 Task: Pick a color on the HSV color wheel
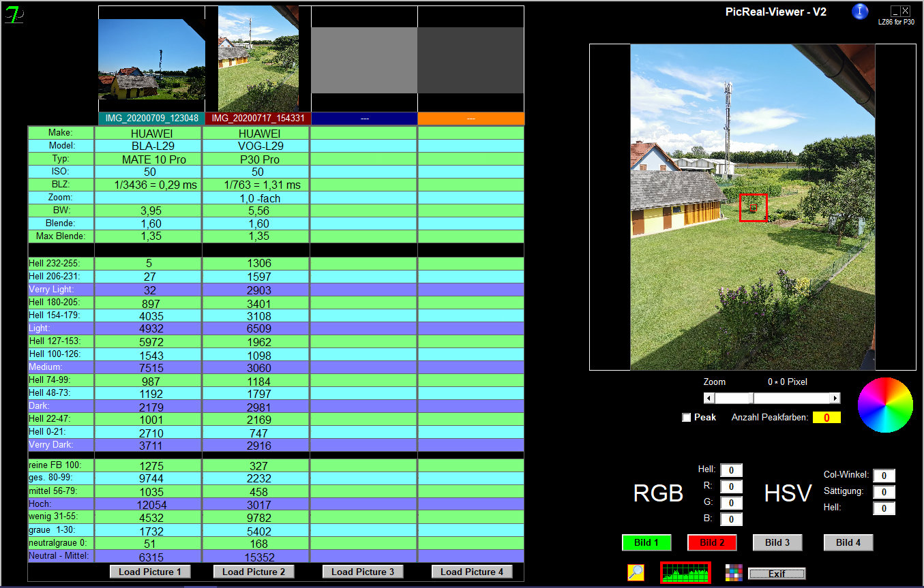(x=885, y=405)
